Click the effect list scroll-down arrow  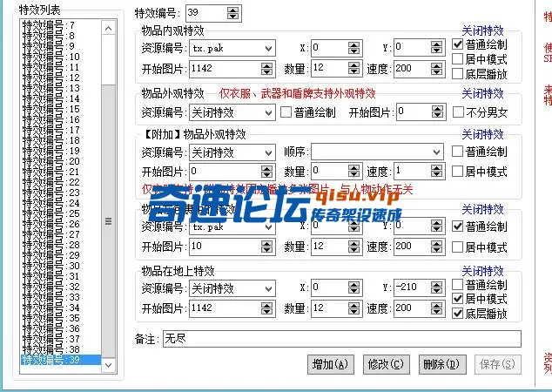pos(109,365)
